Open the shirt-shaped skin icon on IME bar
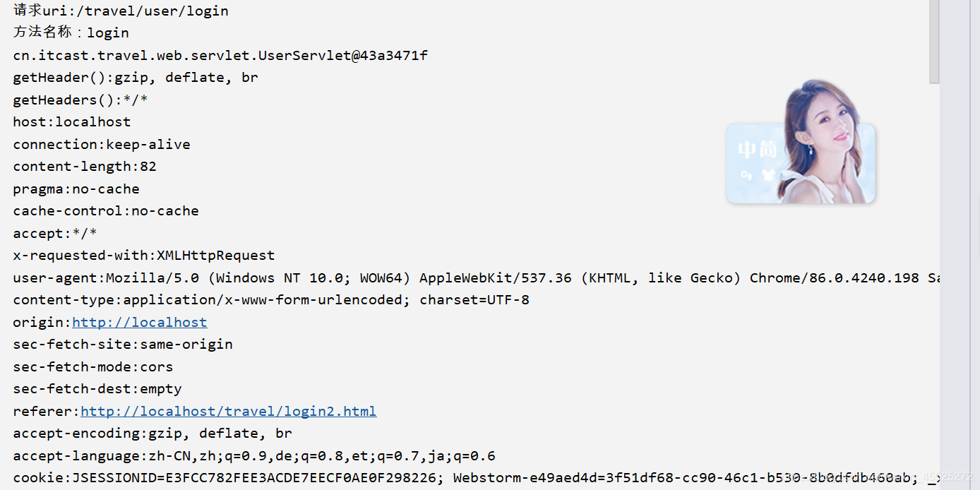Image resolution: width=980 pixels, height=490 pixels. [768, 174]
